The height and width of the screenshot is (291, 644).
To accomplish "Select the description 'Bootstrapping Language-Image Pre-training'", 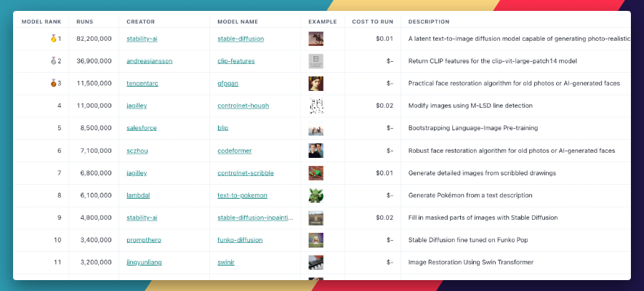I will click(473, 128).
